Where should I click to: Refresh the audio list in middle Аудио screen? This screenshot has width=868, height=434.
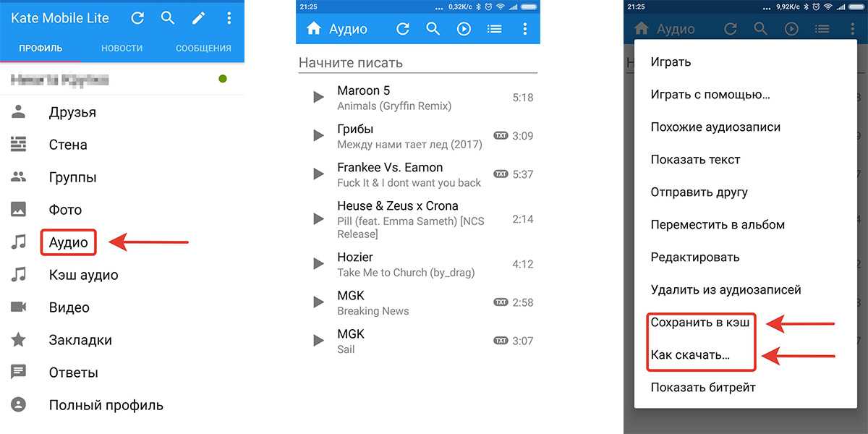[403, 29]
